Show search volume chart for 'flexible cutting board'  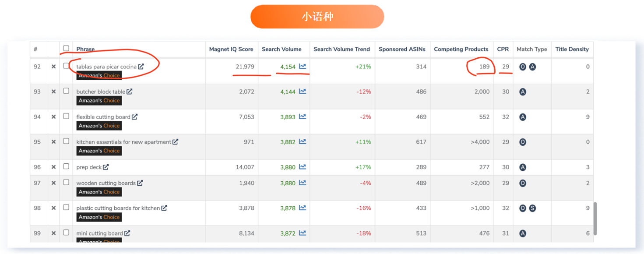point(303,117)
